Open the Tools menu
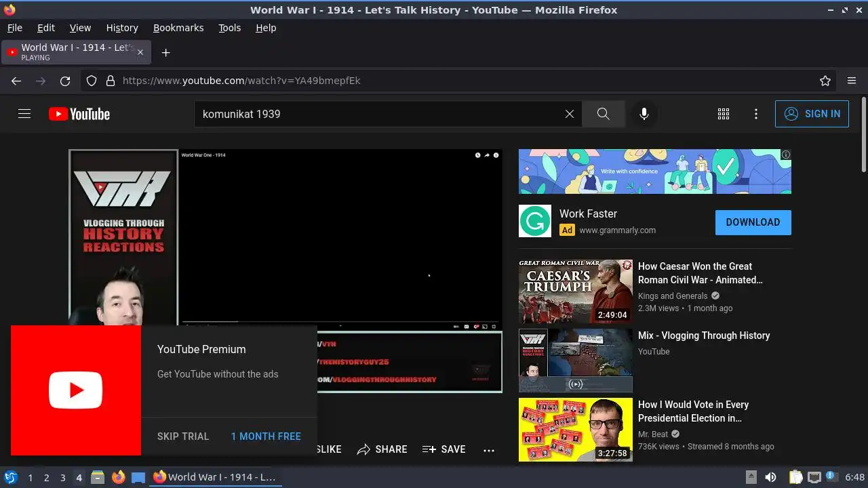Screen dimensions: 868x488 pos(230,28)
